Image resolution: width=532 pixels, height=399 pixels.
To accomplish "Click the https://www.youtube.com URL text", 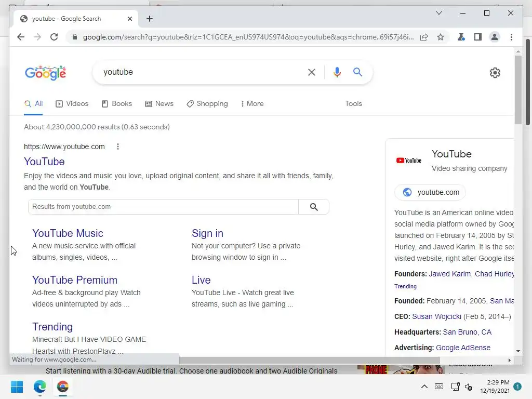I will click(x=64, y=147).
